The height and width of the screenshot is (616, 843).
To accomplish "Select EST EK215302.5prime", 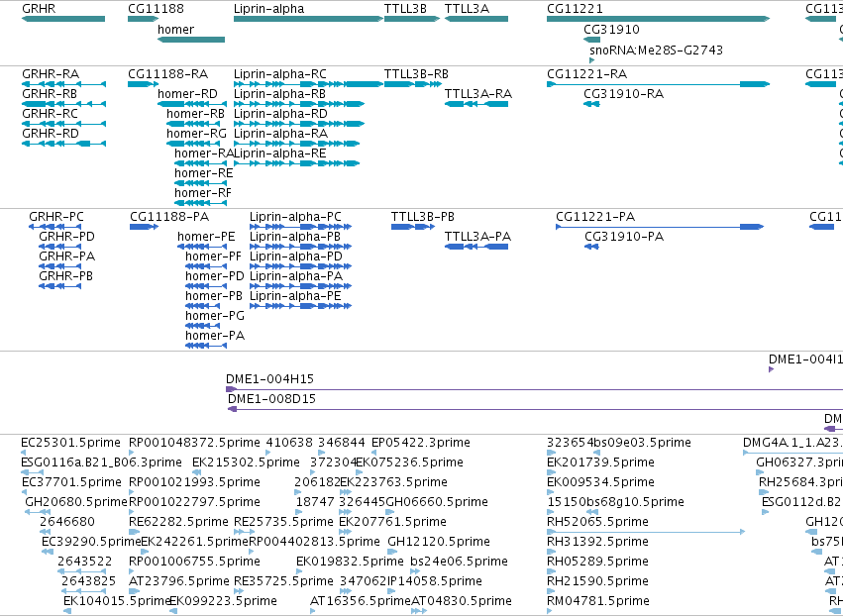I will (246, 462).
